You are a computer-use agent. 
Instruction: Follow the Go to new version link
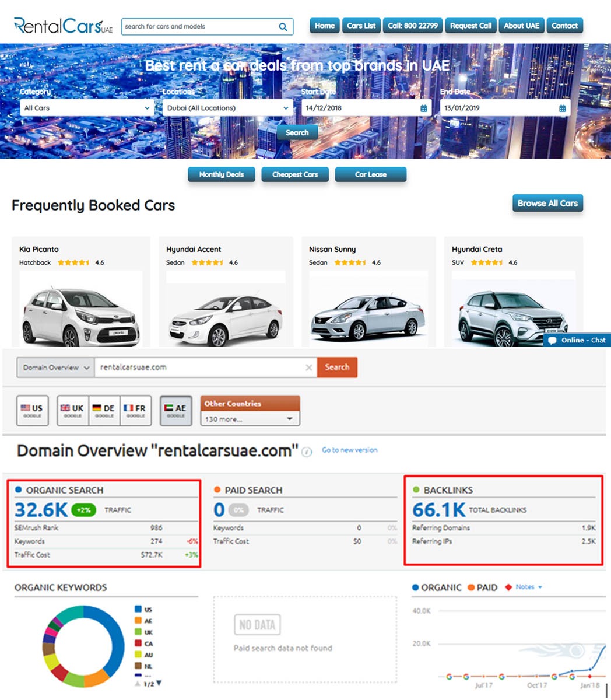coord(349,450)
